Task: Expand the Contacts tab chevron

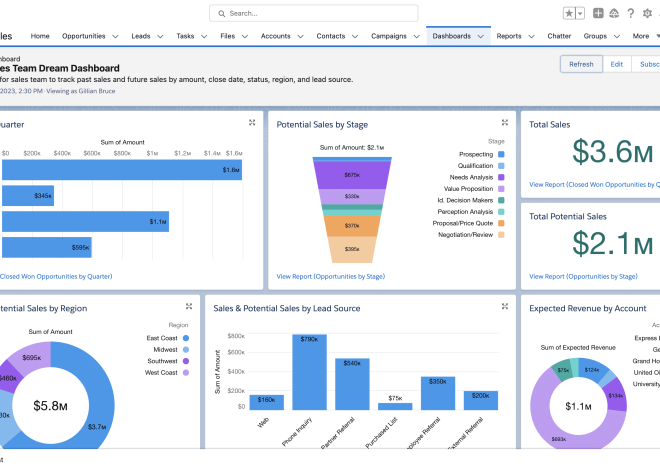Action: point(355,37)
